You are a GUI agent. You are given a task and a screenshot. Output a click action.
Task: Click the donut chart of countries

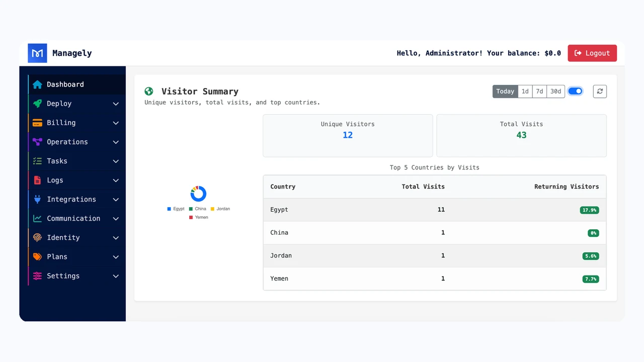pyautogui.click(x=198, y=194)
